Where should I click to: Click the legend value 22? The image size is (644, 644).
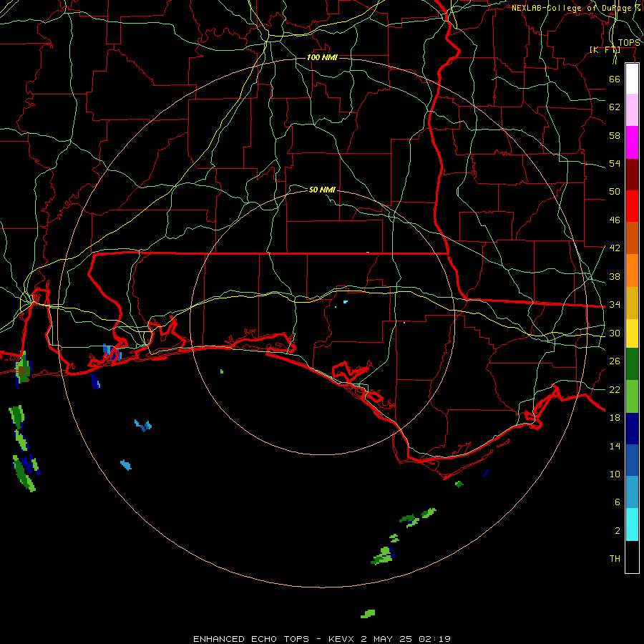pos(615,390)
